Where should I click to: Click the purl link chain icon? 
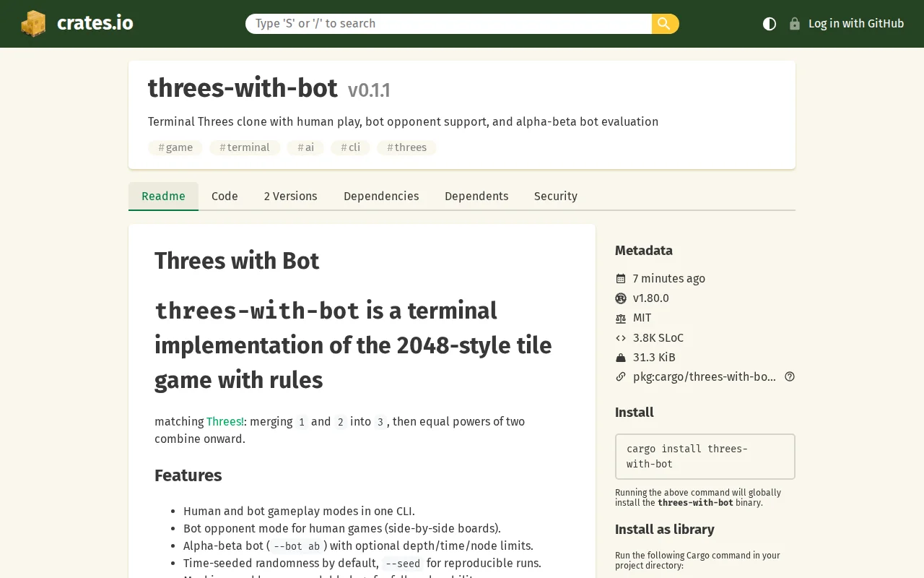click(x=621, y=376)
